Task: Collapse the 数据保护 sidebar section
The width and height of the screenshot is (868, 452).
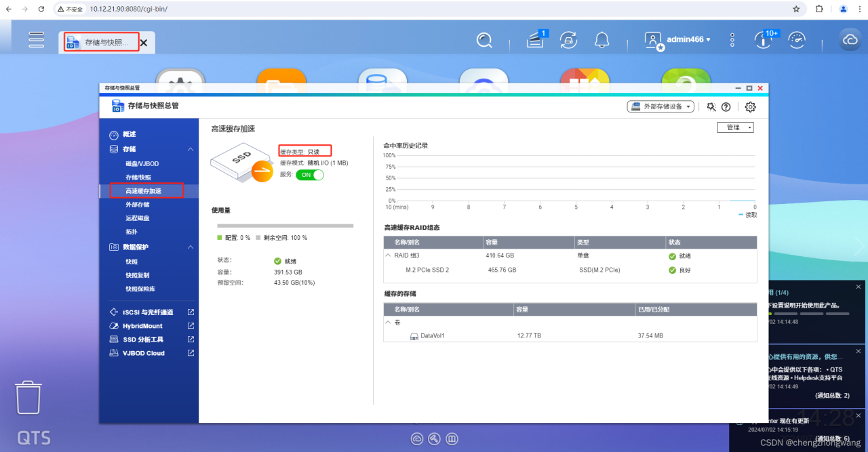Action: coord(191,247)
